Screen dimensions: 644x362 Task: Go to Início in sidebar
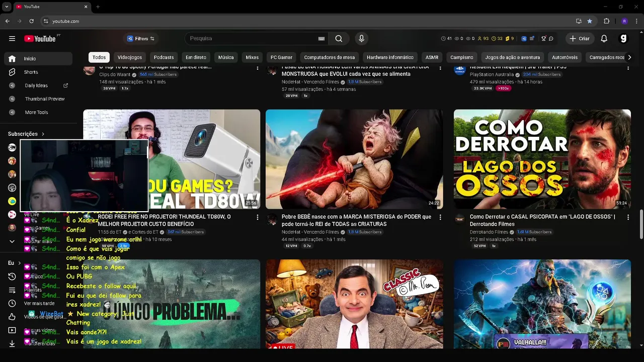point(38,59)
